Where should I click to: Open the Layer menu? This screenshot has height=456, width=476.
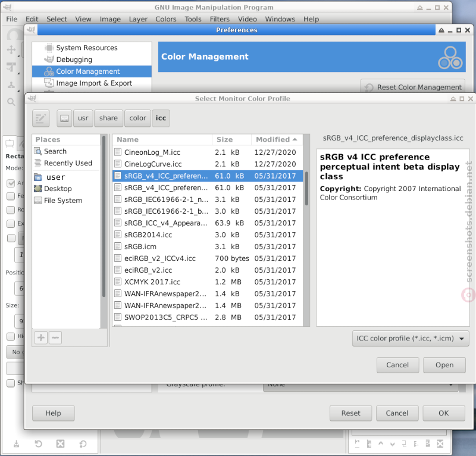click(x=138, y=19)
